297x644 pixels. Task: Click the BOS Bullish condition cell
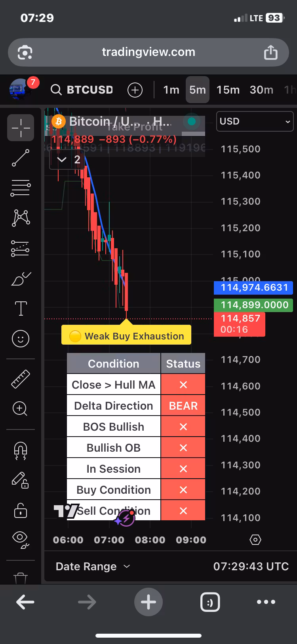(114, 427)
